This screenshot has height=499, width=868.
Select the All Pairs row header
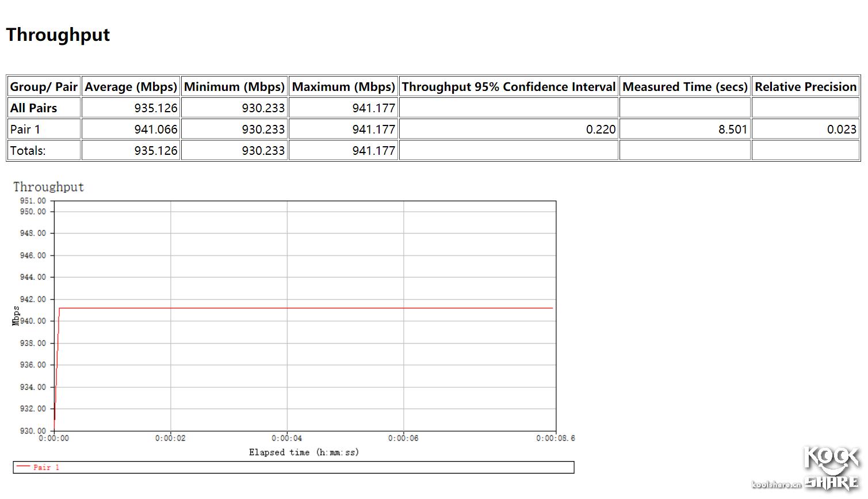point(32,108)
